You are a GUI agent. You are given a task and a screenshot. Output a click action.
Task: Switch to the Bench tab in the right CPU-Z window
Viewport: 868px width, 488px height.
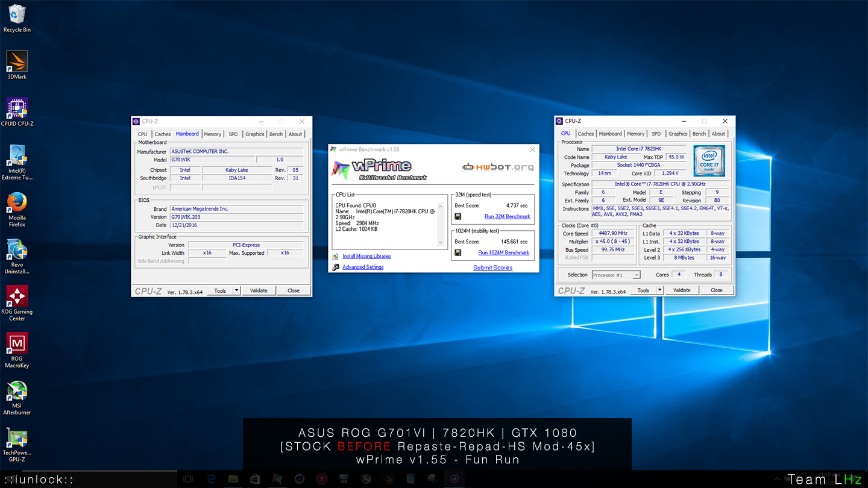(699, 134)
